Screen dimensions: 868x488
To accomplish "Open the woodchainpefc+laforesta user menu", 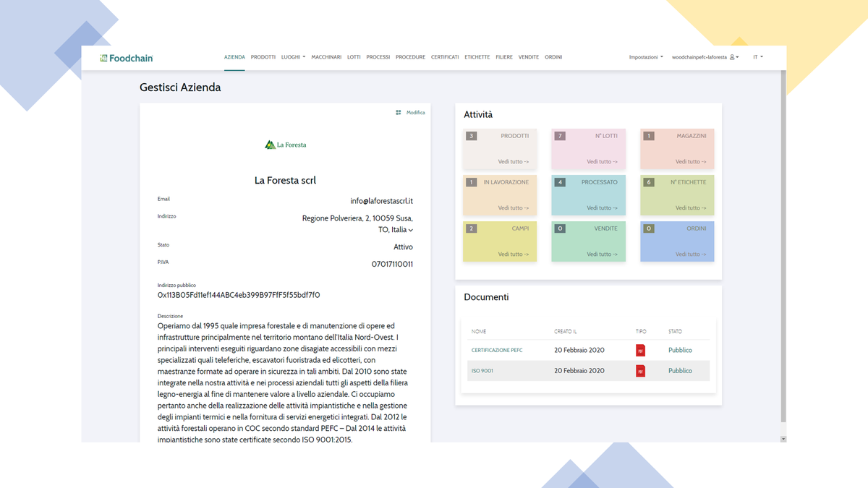I will [705, 57].
